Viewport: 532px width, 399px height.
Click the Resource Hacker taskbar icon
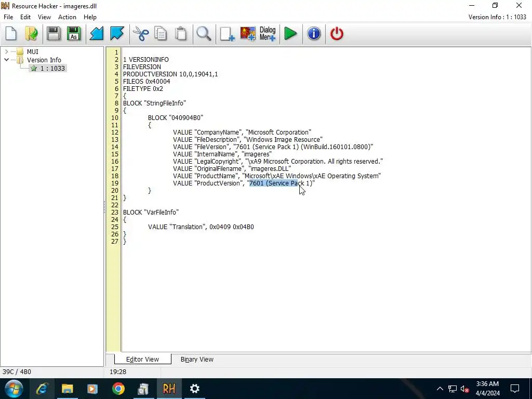(x=169, y=389)
